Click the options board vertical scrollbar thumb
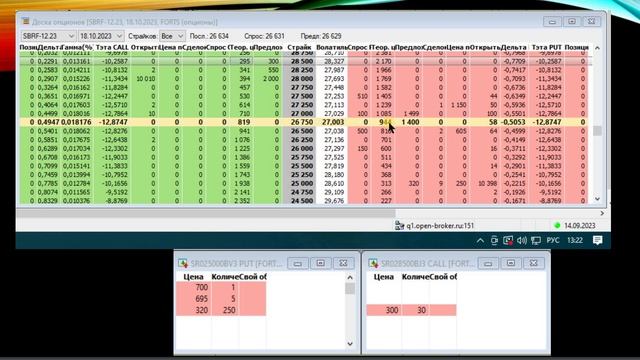640x360 pixels. click(597, 131)
